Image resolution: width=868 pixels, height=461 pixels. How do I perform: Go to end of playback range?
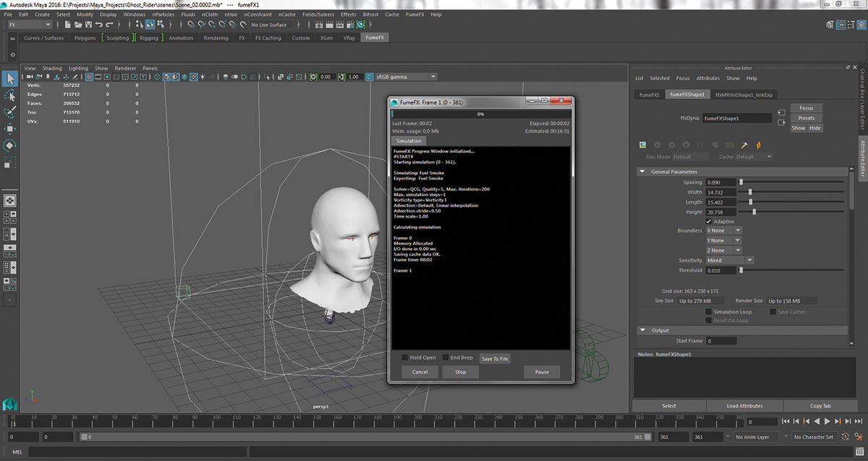point(859,421)
